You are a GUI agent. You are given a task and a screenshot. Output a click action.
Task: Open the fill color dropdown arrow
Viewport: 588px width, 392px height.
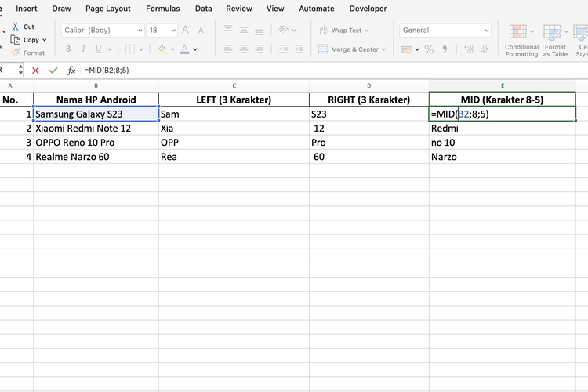[172, 49]
